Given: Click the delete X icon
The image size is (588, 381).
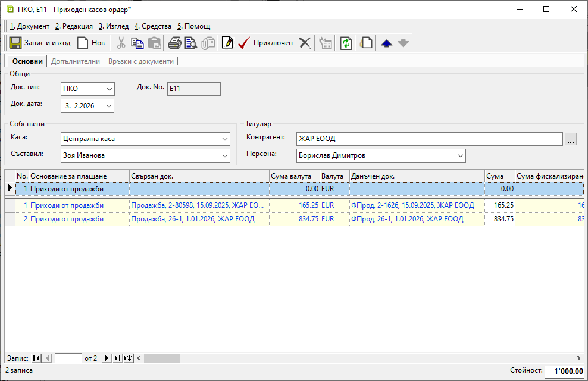Looking at the screenshot, I should click(x=305, y=43).
